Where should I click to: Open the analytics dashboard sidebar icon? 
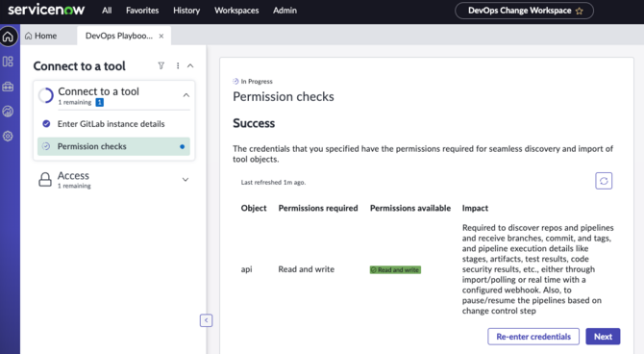[8, 112]
